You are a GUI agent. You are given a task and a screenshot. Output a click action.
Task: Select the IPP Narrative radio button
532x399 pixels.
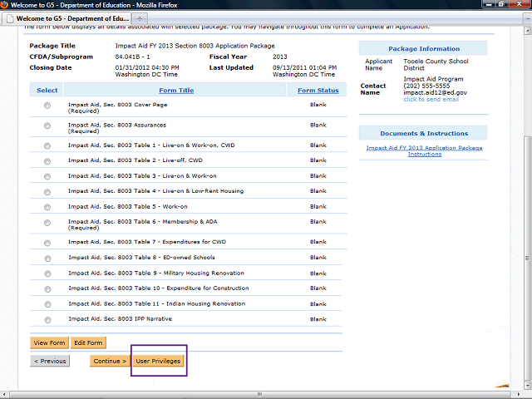[x=48, y=320]
